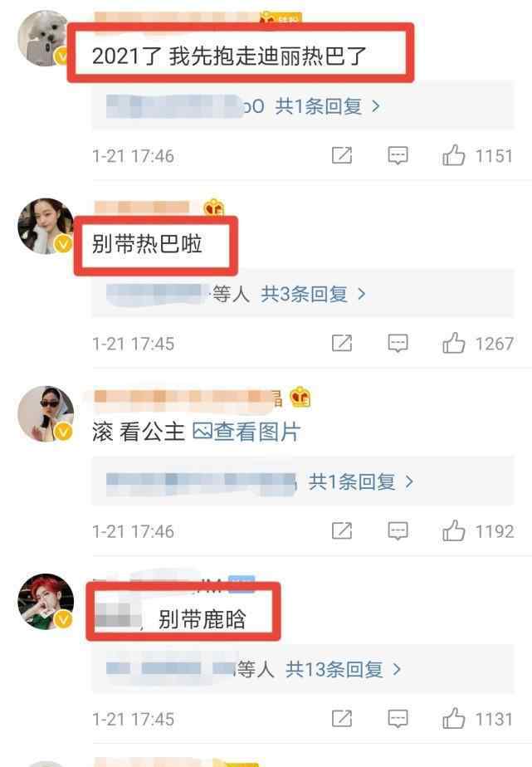
Task: Reply to the 别带鹿晗 comment
Action: (398, 719)
